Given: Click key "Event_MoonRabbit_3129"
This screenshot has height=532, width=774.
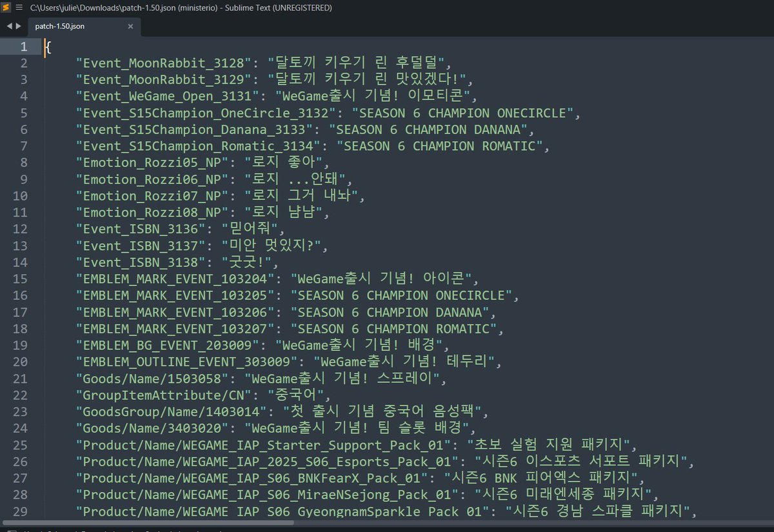Looking at the screenshot, I should coord(163,80).
